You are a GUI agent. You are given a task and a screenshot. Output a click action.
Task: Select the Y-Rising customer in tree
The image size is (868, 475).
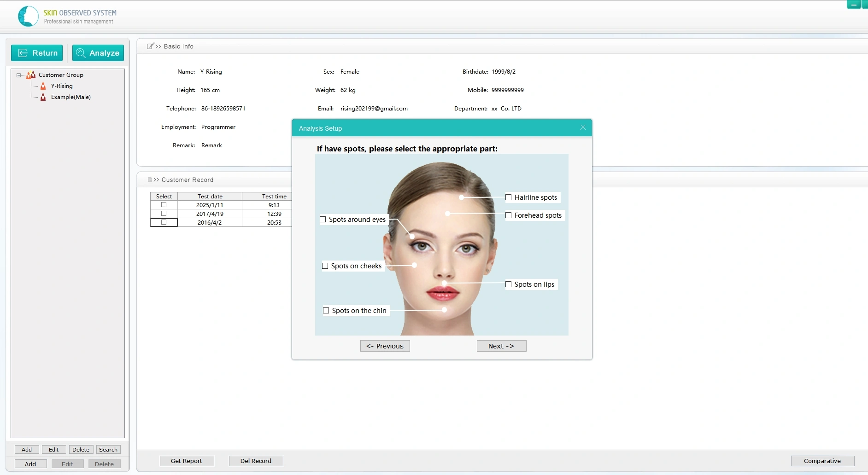click(62, 86)
